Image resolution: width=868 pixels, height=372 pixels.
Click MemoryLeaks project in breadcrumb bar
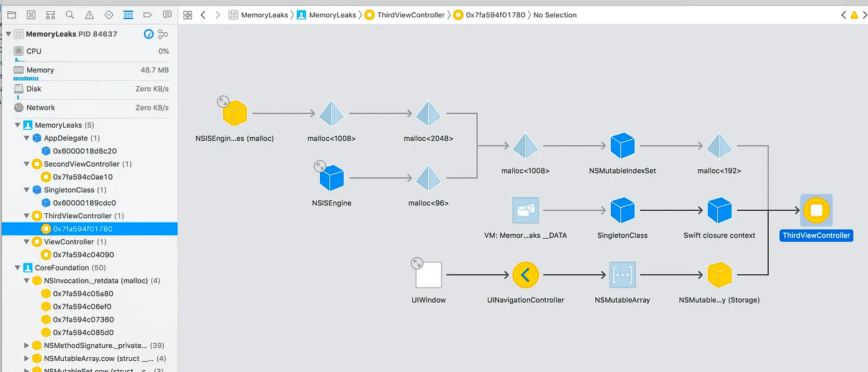point(259,15)
